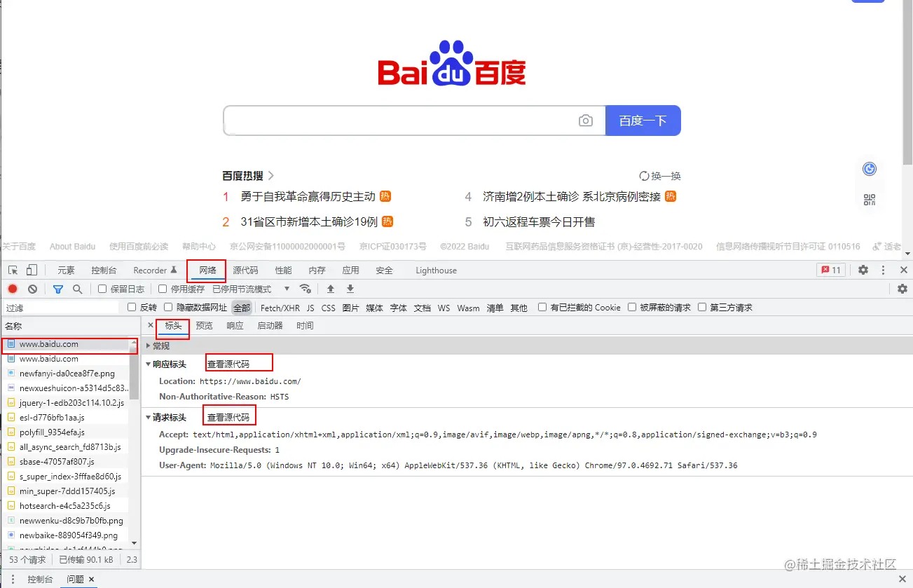Close the 问题 drawer tab
Screen dimensions: 913x588
[x=92, y=580]
